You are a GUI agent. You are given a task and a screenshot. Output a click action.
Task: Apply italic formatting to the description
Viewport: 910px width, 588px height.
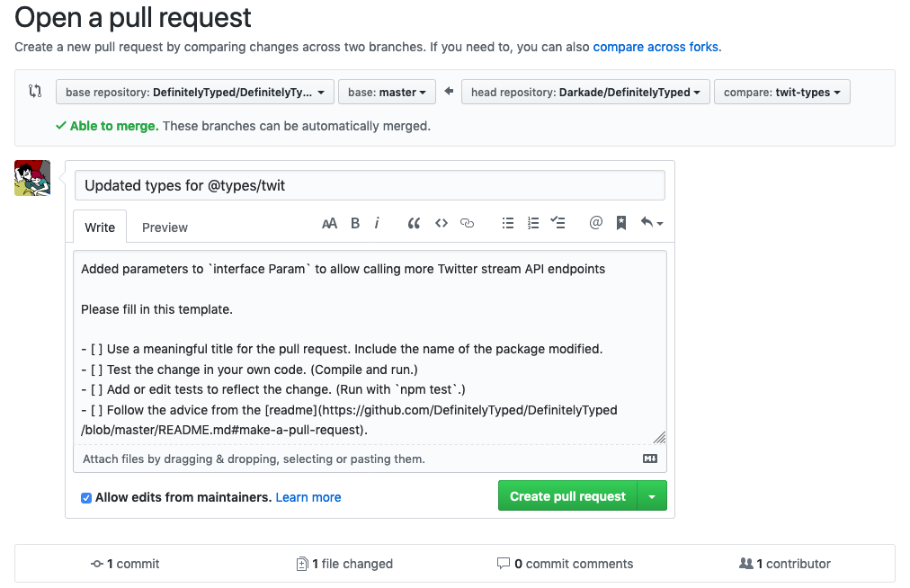click(x=376, y=223)
